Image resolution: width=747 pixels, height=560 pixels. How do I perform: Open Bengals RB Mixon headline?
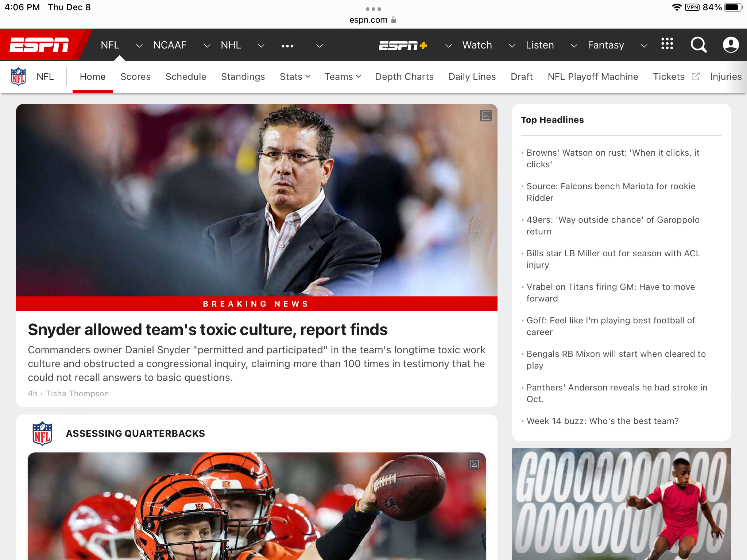[x=616, y=360]
